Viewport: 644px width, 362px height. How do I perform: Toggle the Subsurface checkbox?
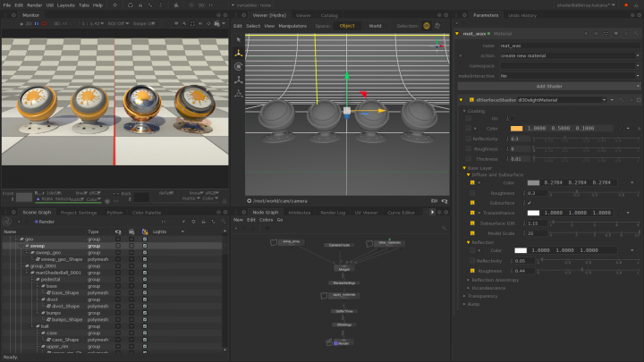click(x=529, y=202)
